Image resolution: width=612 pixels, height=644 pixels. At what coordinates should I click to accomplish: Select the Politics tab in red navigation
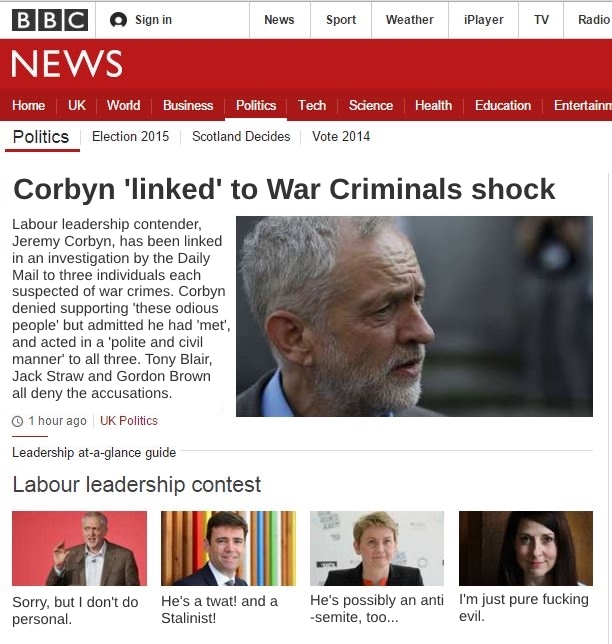click(x=256, y=106)
